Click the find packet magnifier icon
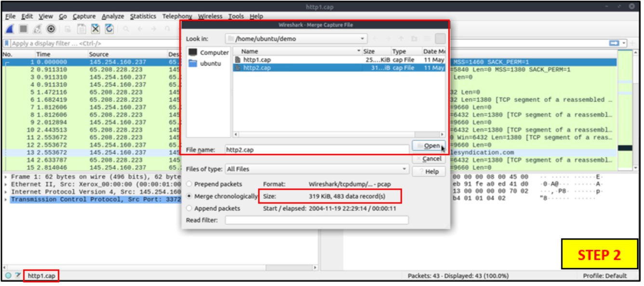The height and width of the screenshot is (286, 644). point(126,29)
